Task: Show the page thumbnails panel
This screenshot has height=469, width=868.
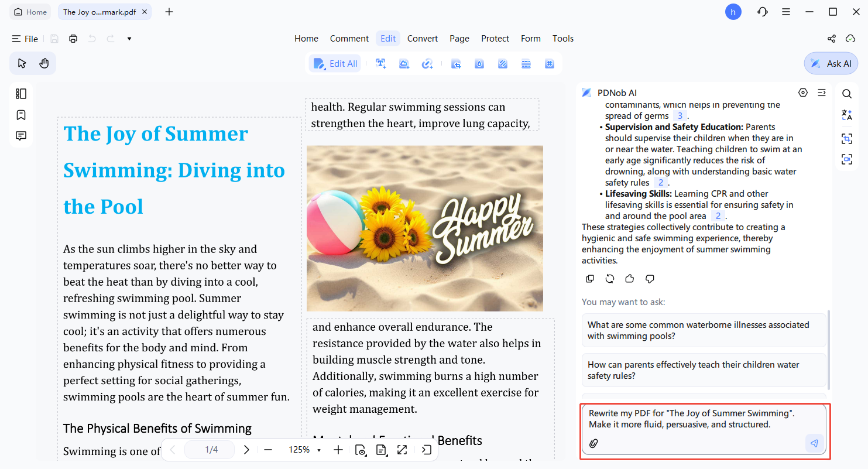Action: pos(21,94)
